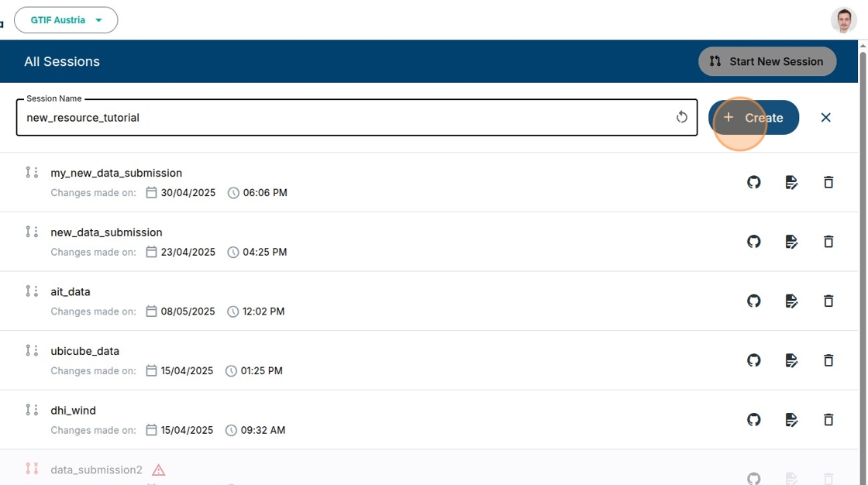Edit the new_data_submission session
This screenshot has height=485, width=868.
click(791, 242)
